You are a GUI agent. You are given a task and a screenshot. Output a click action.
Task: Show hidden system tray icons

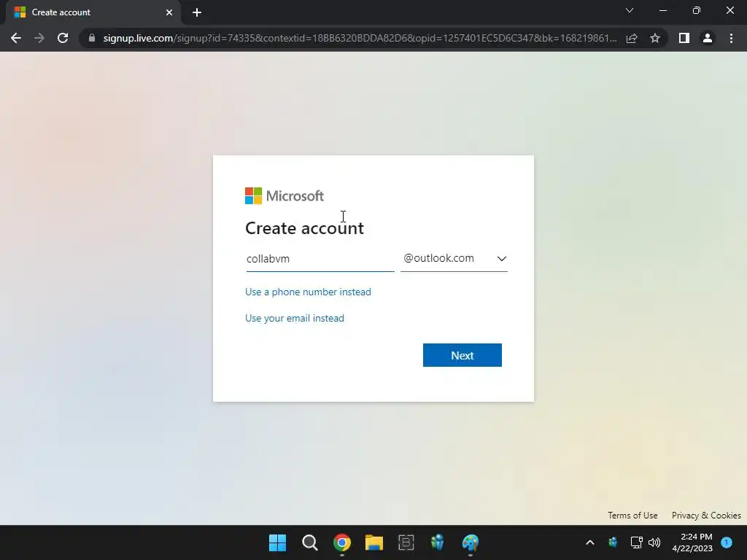[589, 542]
